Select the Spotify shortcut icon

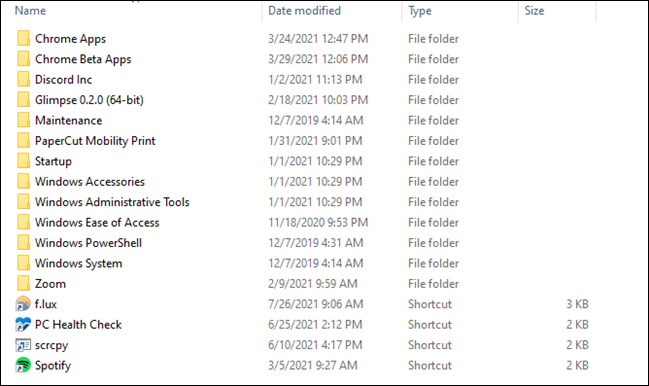(x=23, y=365)
